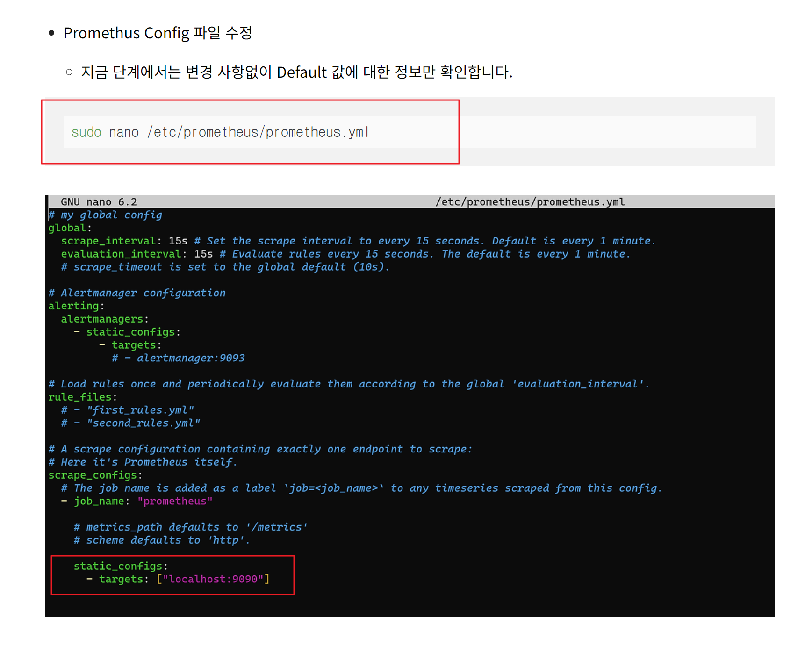Click the 'global:' key line
Image resolution: width=812 pixels, height=660 pixels.
tap(70, 228)
